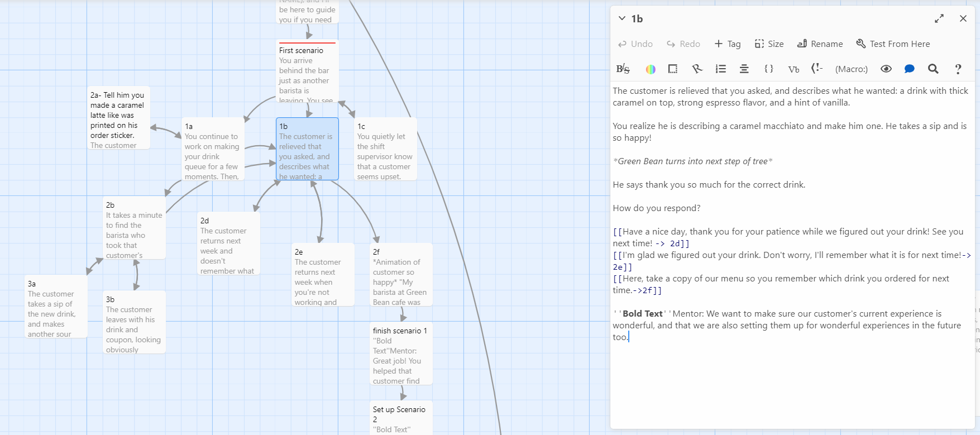980x435 pixels.
Task: Insert hook with curly braces icon
Action: [x=769, y=69]
